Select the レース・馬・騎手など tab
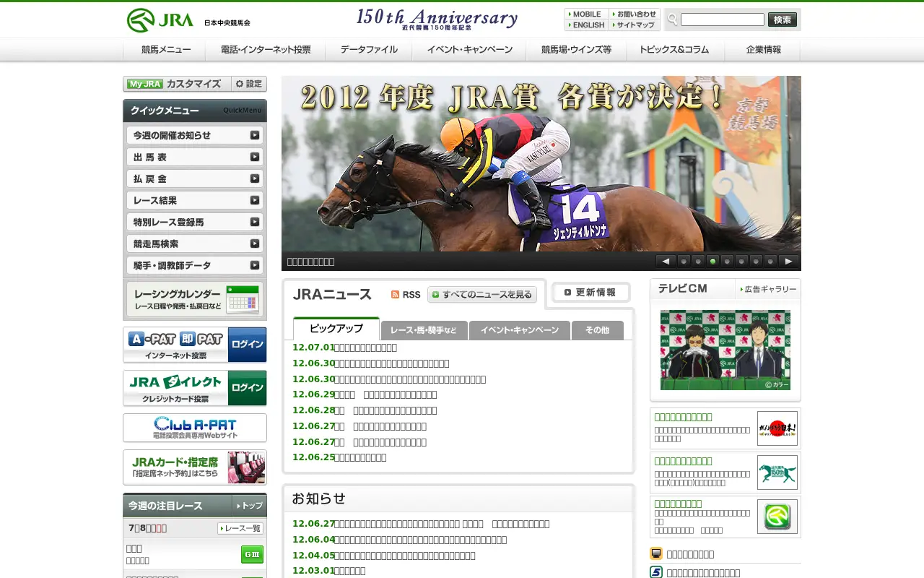The width and height of the screenshot is (924, 578). tap(424, 330)
